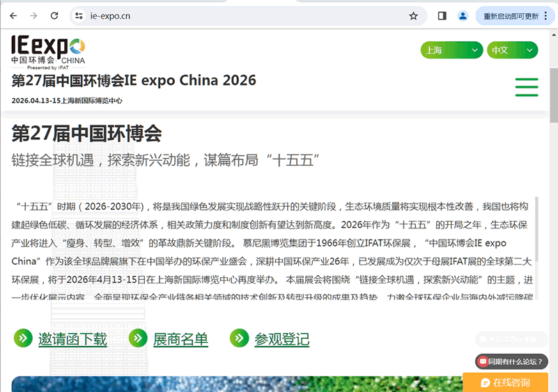Open the 在线咨询 chat button

tap(505, 382)
